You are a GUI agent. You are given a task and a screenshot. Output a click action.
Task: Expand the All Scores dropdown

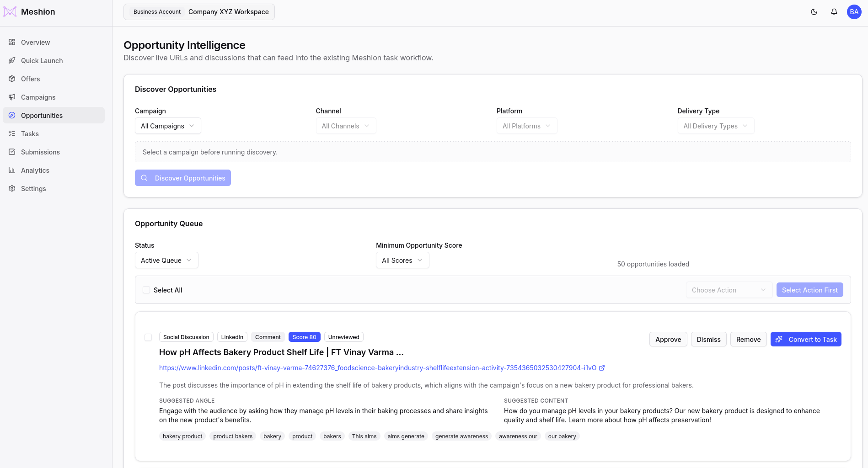pos(402,260)
